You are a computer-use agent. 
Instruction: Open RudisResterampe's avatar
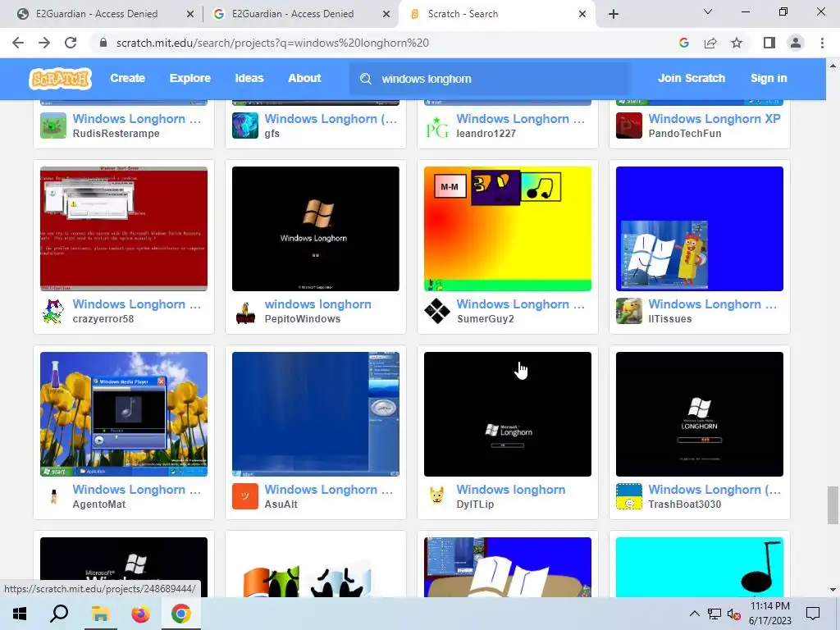[53, 126]
